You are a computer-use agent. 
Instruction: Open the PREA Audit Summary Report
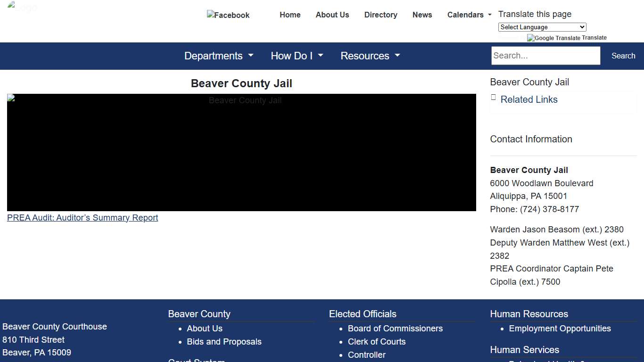82,218
